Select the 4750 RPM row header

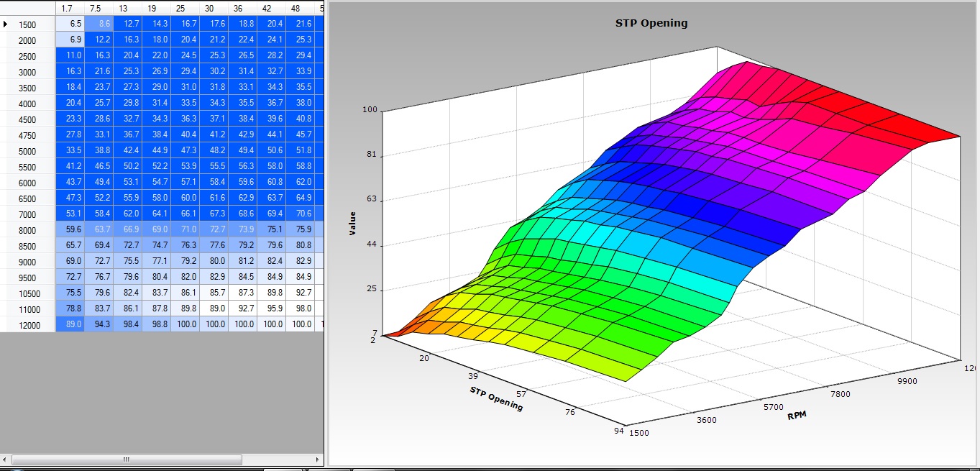tap(27, 136)
